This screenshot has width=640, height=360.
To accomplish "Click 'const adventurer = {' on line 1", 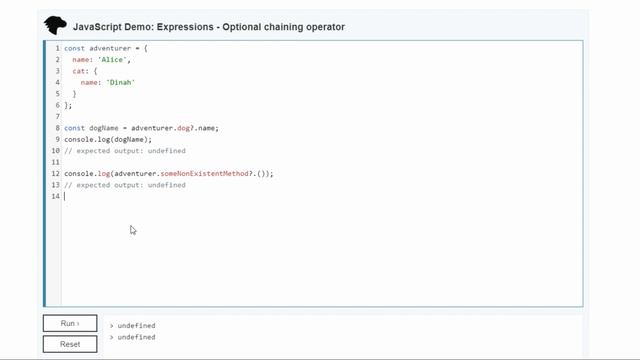I will pos(106,48).
